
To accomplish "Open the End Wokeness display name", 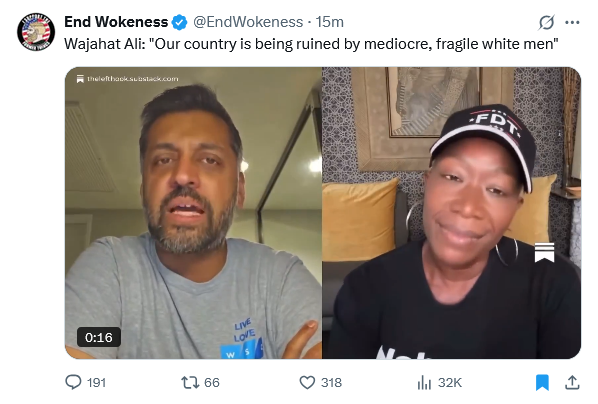I will tap(116, 22).
